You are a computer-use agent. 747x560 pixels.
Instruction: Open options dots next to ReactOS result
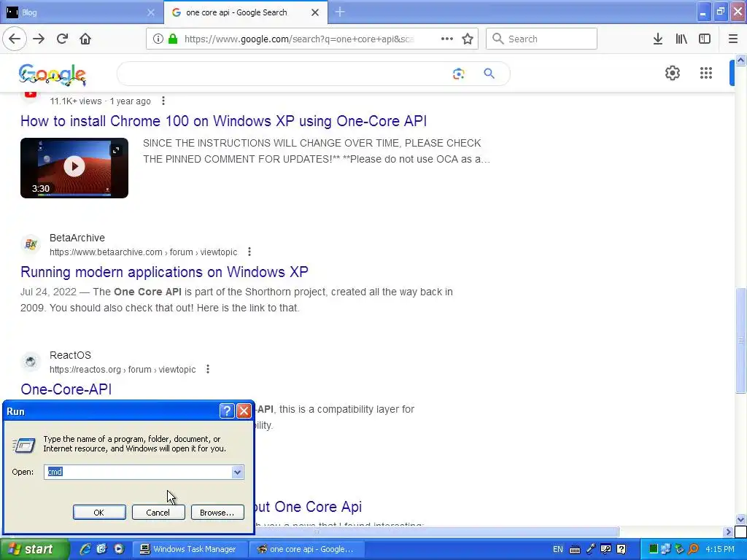(x=208, y=369)
